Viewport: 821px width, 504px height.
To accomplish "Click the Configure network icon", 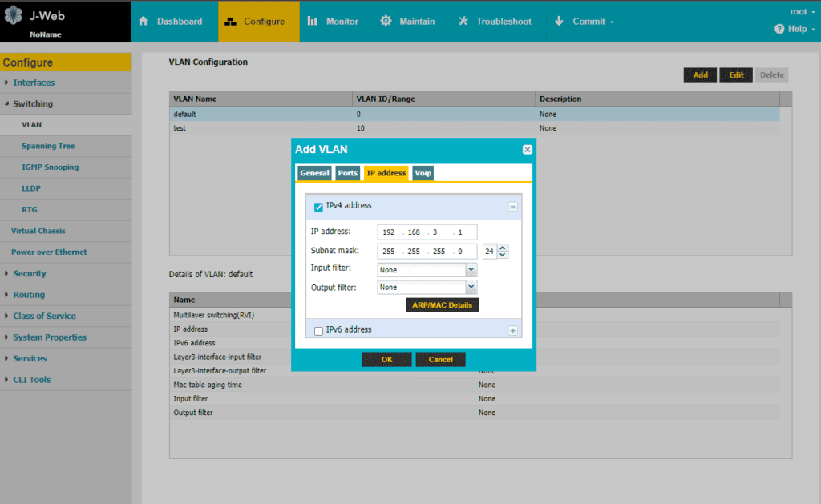I will [x=230, y=22].
